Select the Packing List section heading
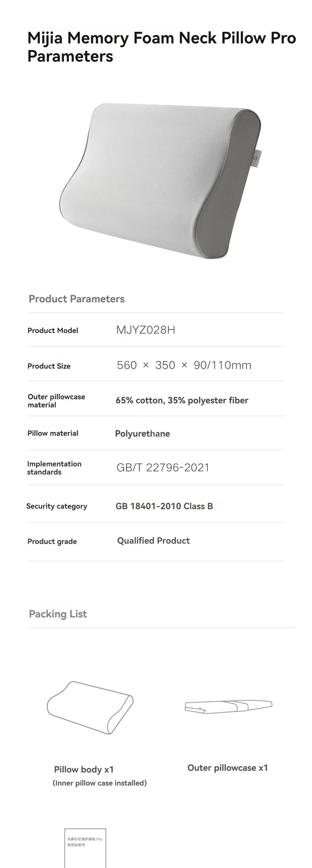312x868 pixels. [x=58, y=614]
